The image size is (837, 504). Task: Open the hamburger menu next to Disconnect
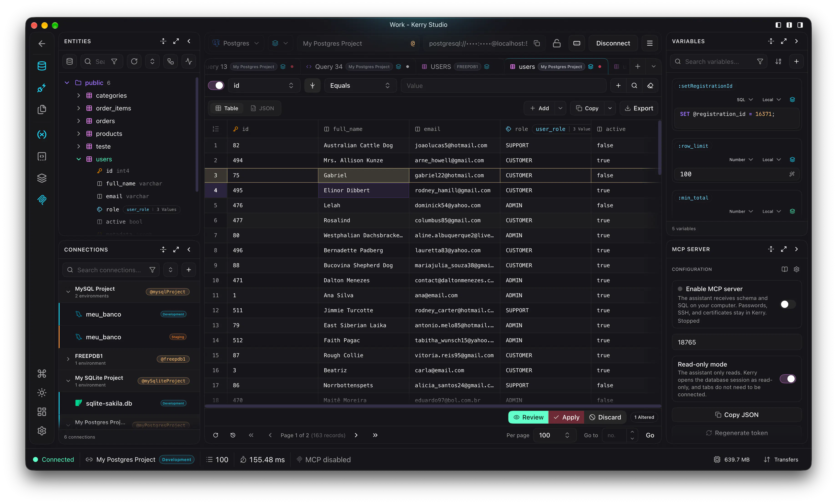(650, 43)
